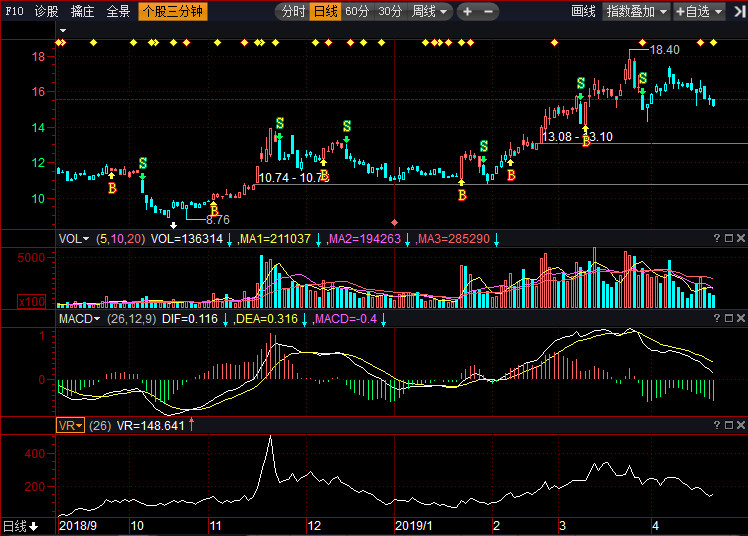Image resolution: width=748 pixels, height=536 pixels.
Task: Switch to 日线 daily chart
Action: (x=326, y=11)
